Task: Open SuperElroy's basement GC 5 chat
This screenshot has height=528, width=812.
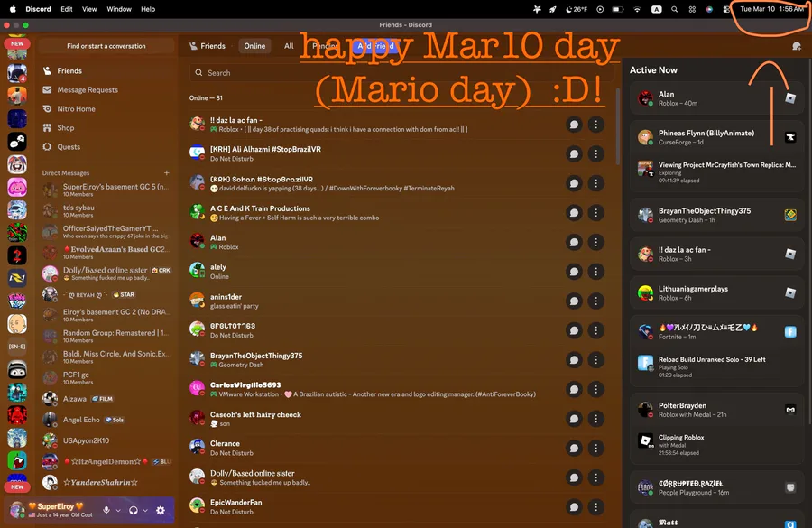Action: (x=106, y=190)
